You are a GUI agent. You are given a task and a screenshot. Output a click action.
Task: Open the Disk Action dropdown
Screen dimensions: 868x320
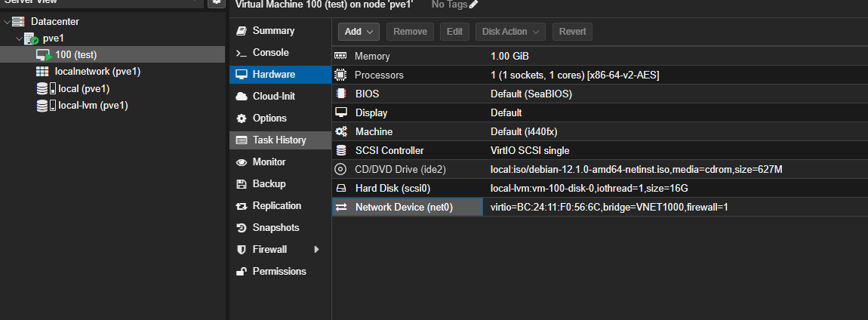(x=513, y=32)
